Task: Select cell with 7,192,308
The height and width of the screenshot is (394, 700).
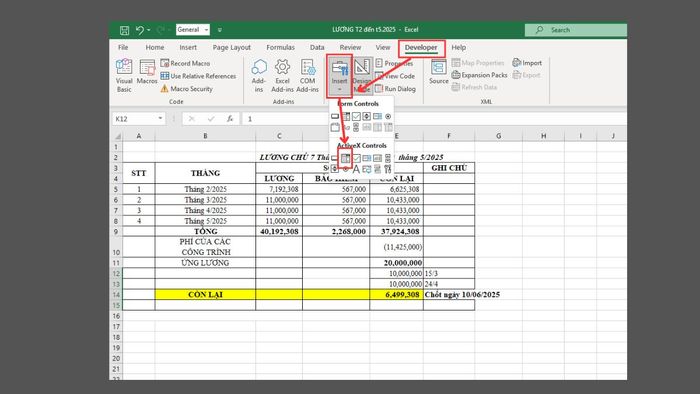Action: pos(279,189)
